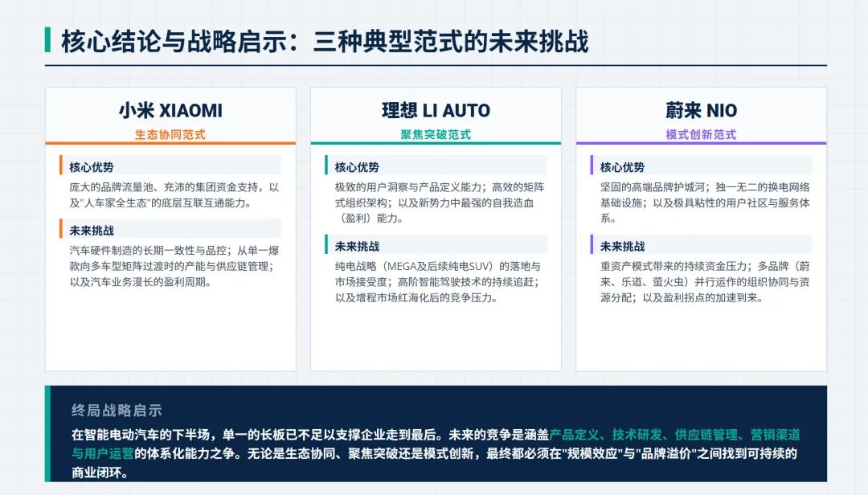Click the 终局战略启示 heading

[117, 411]
